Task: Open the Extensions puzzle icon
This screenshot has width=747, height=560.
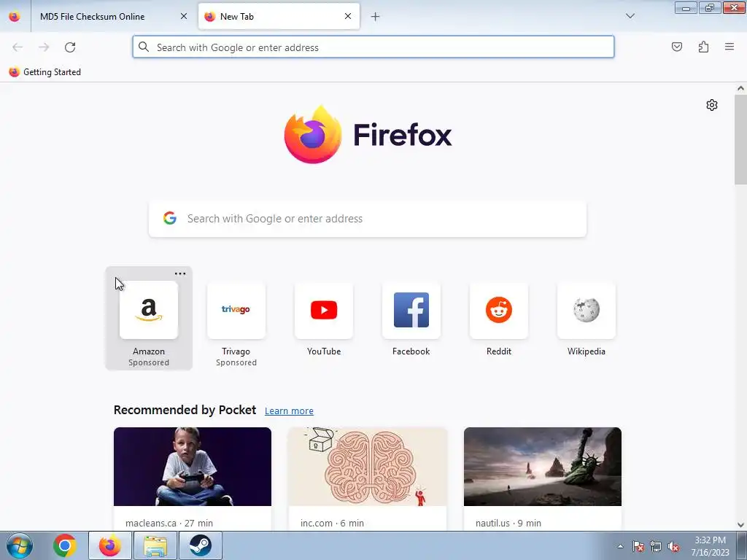Action: 703,47
